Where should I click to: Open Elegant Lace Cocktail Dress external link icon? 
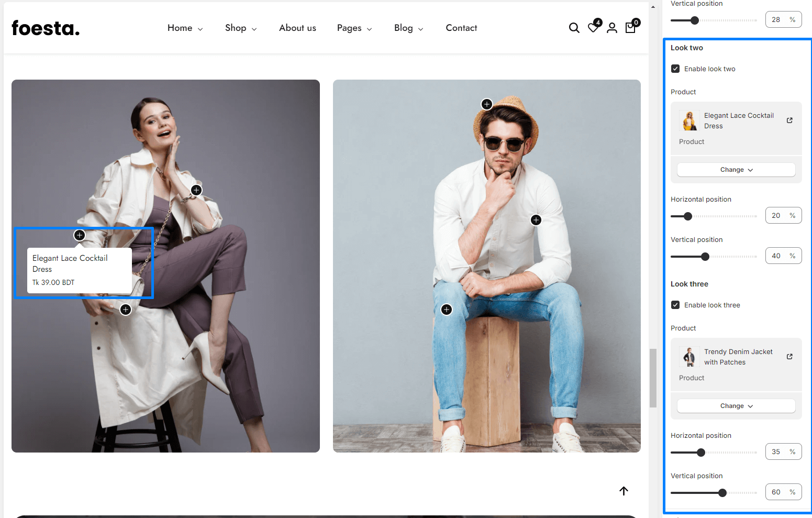pyautogui.click(x=789, y=120)
